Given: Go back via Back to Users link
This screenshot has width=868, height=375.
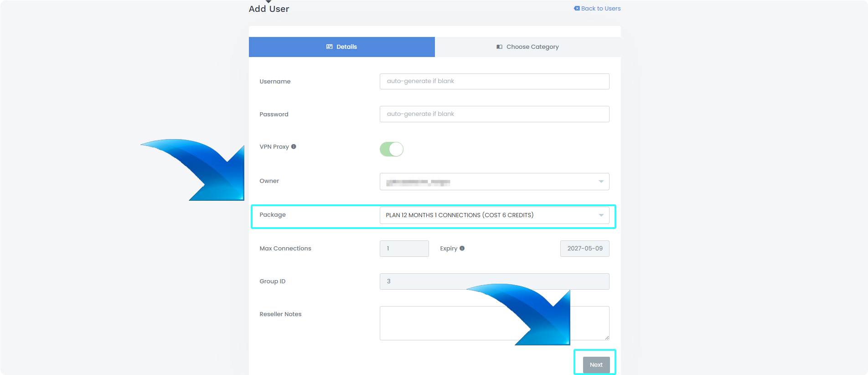Looking at the screenshot, I should pos(597,8).
